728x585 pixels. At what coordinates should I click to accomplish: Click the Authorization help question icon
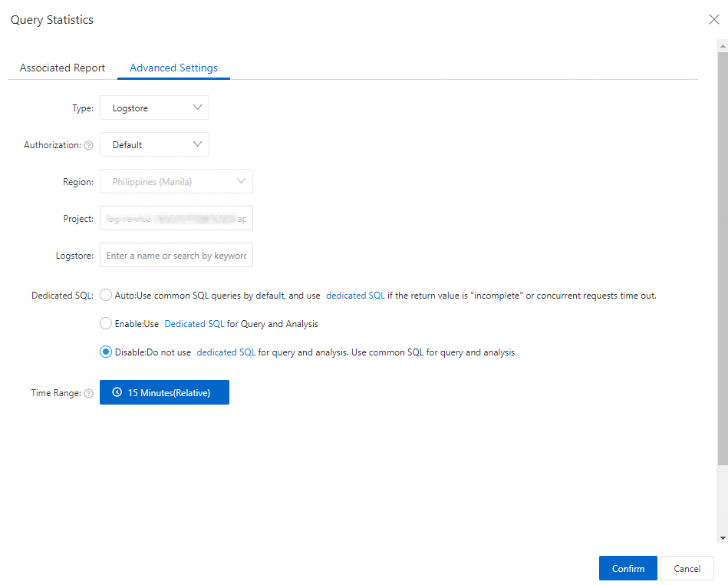[x=89, y=145]
